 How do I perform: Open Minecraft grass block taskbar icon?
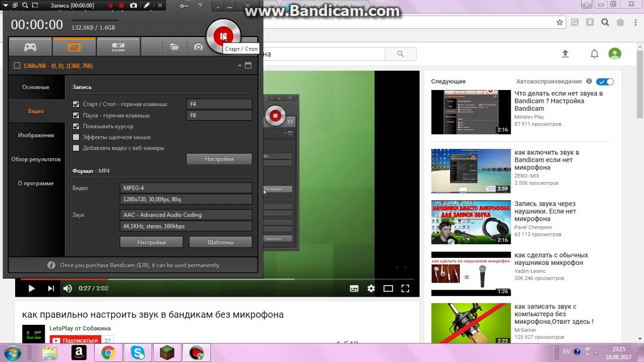click(167, 353)
